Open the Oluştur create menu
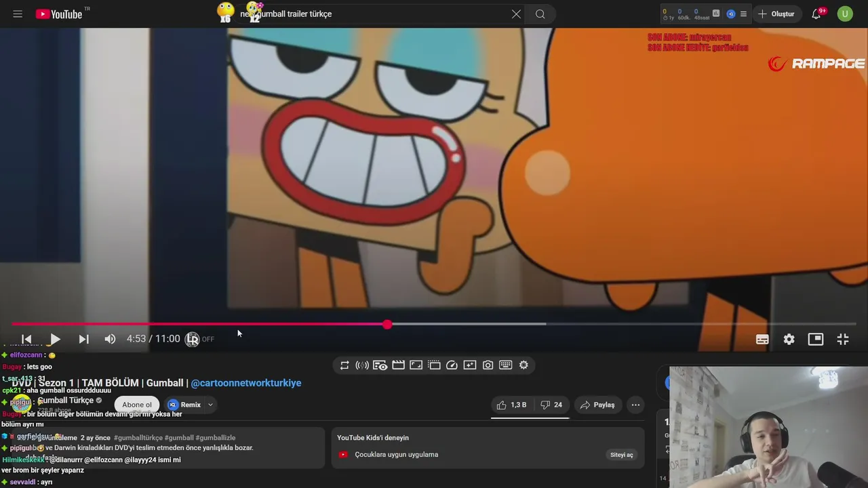This screenshot has width=868, height=488. (x=777, y=14)
